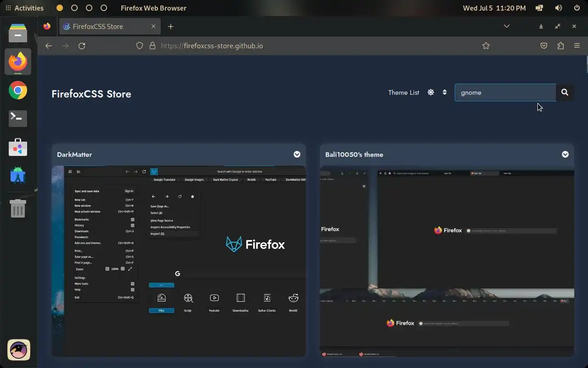
Task: Open the bird app icon in dock
Action: point(19,350)
